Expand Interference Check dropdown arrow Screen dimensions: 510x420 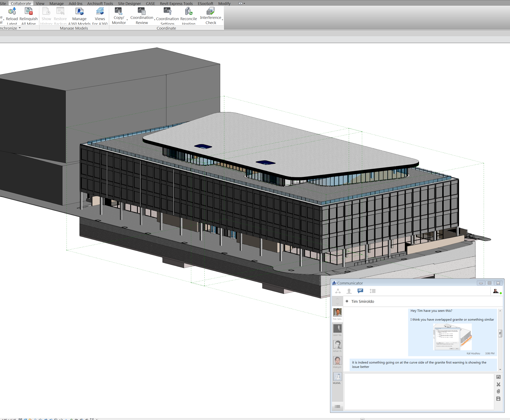(x=222, y=20)
